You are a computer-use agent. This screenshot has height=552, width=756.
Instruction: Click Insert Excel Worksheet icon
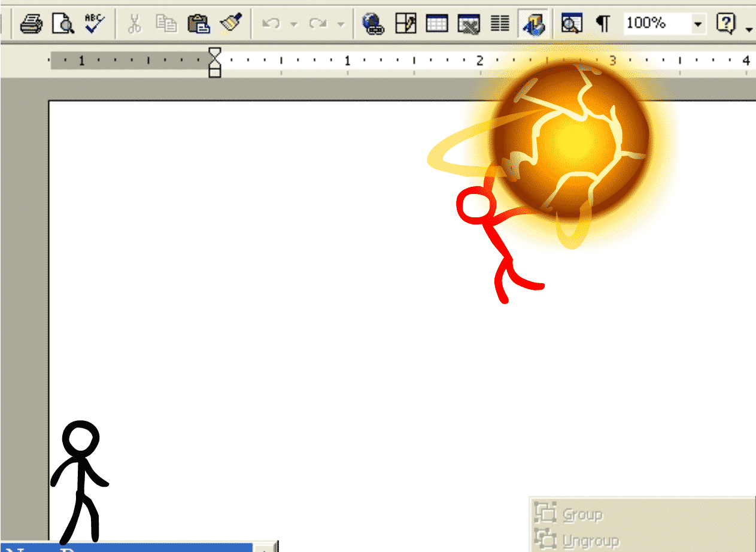pyautogui.click(x=469, y=24)
